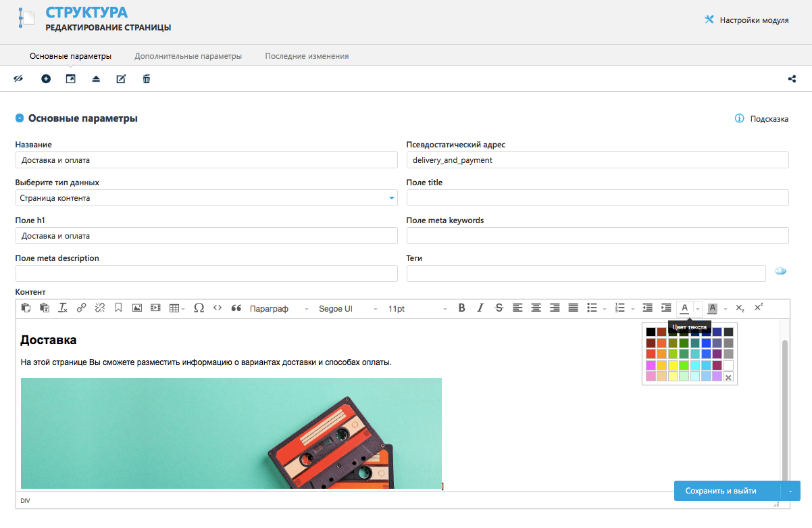Close the text color palette arrow
The height and width of the screenshot is (528, 812).
698,308
